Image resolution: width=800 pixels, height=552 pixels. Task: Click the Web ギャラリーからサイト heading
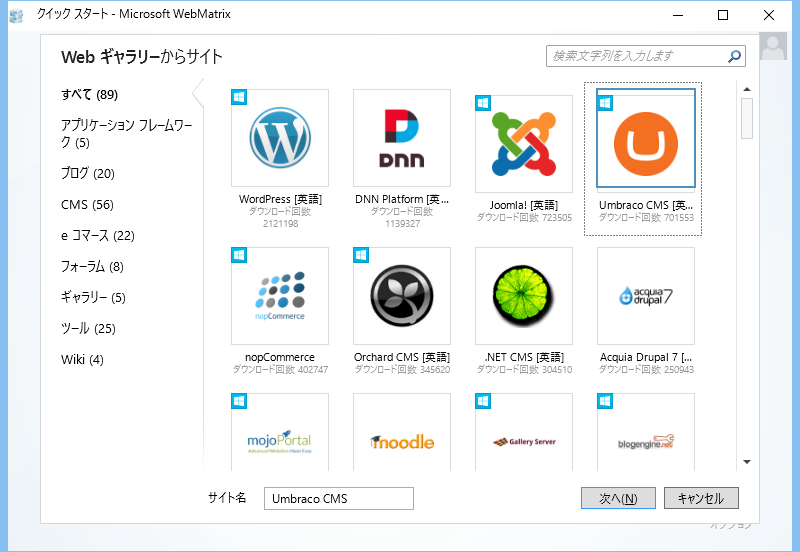pos(142,57)
